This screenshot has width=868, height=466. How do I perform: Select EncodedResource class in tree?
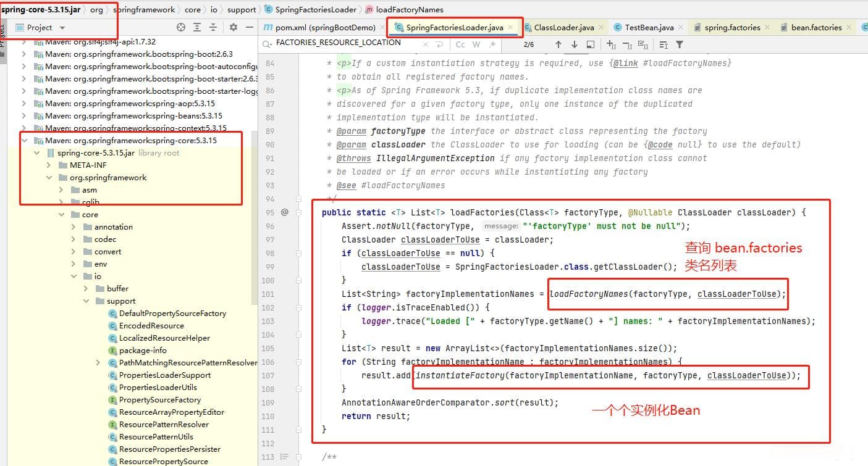(146, 325)
